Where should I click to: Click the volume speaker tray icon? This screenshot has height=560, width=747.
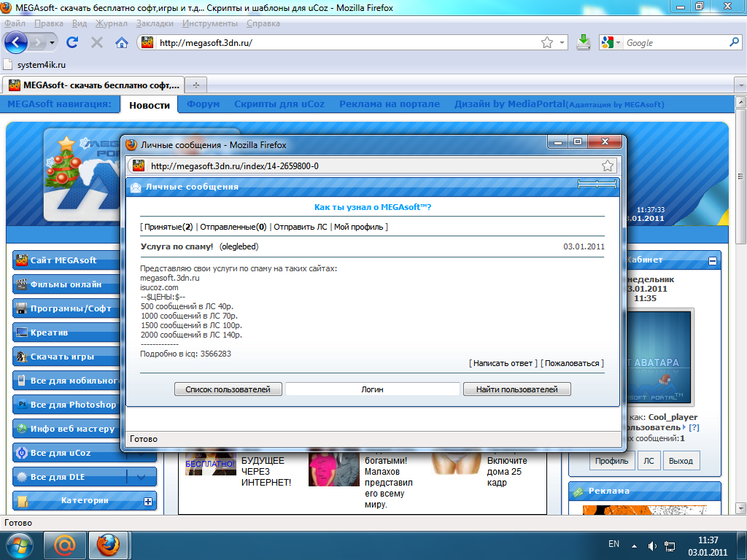click(652, 546)
